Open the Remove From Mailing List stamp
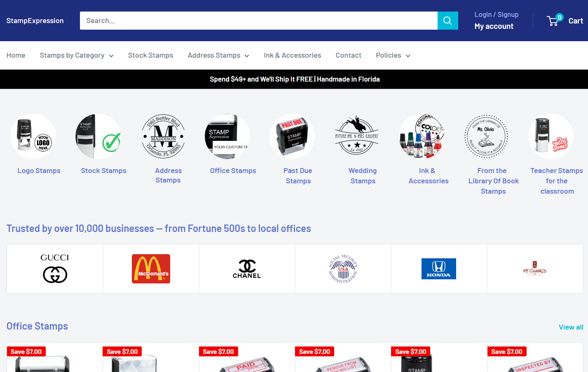 pyautogui.click(x=343, y=363)
